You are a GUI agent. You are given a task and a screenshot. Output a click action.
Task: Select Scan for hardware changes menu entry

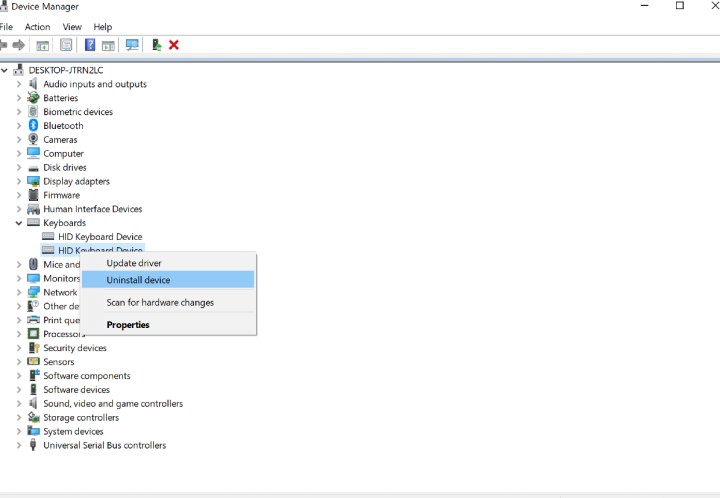[160, 302]
